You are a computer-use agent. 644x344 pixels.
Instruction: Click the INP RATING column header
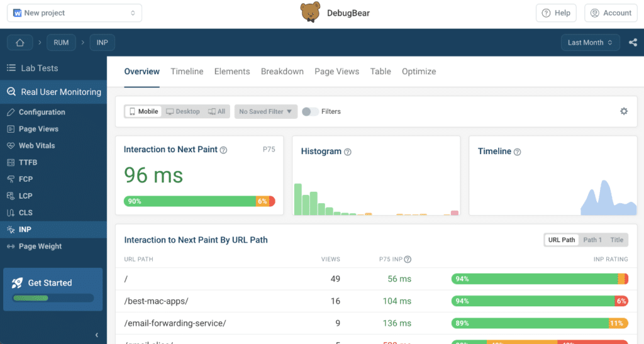(611, 260)
